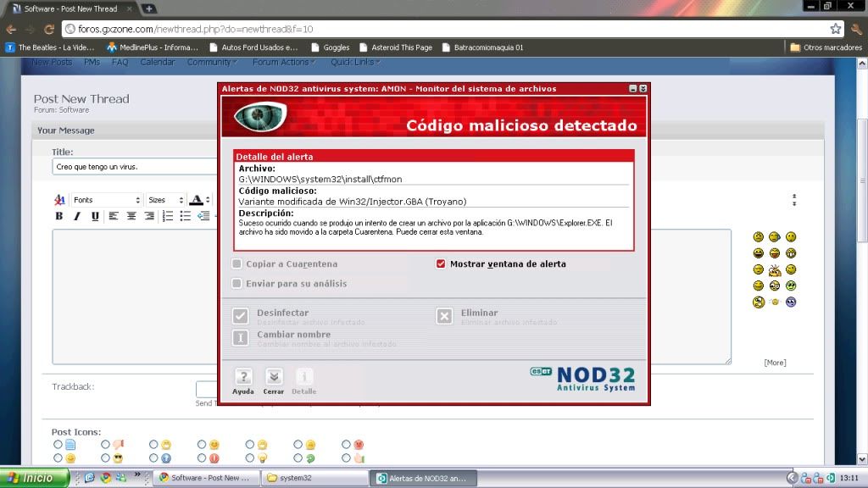
Task: Align text left in forum editor
Action: pyautogui.click(x=114, y=216)
